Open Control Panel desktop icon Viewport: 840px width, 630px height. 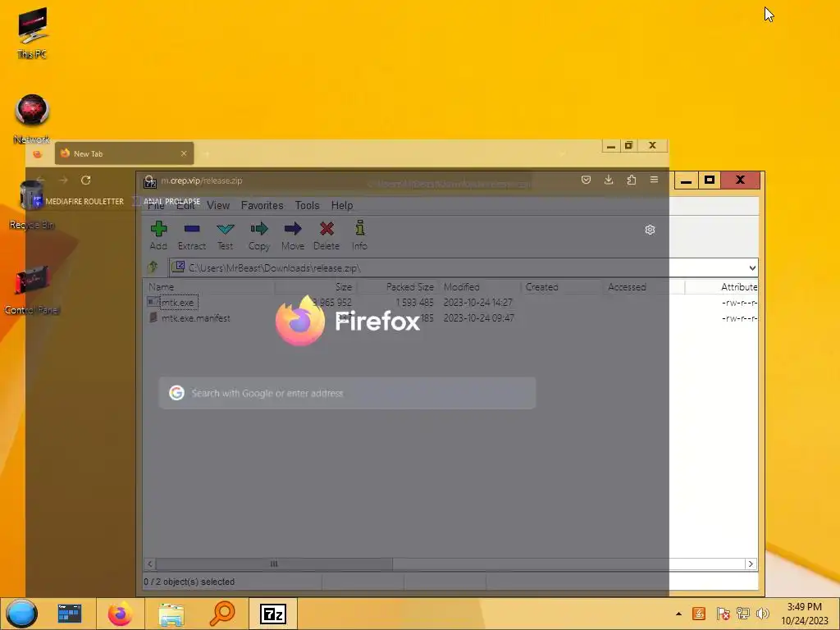(x=32, y=290)
